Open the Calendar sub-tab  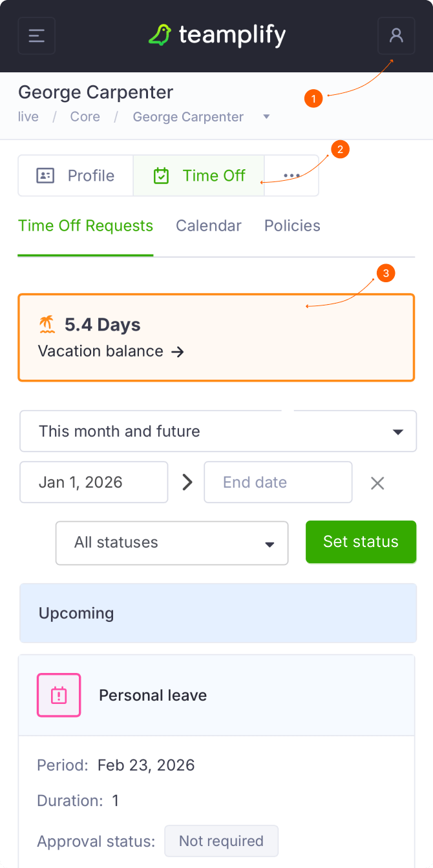[x=208, y=226]
